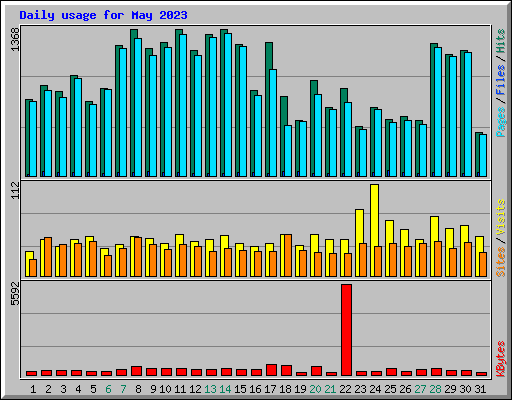Click the green weekend day label 20
This screenshot has height=400, width=512.
tap(315, 389)
